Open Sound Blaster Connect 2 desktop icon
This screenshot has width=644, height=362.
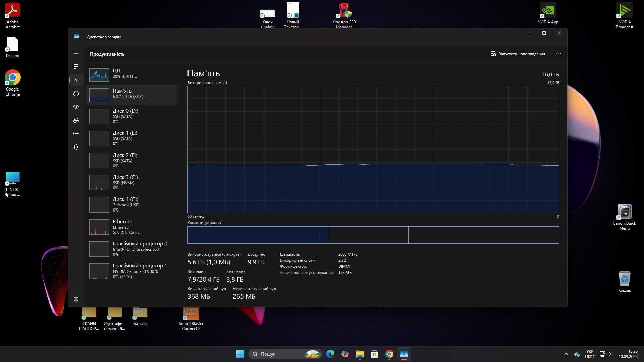[191, 319]
